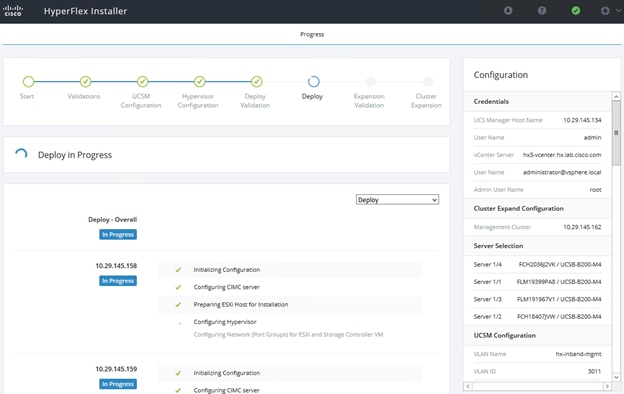Open the download icon in top bar
Image resolution: width=624 pixels, height=394 pixels.
click(x=508, y=11)
